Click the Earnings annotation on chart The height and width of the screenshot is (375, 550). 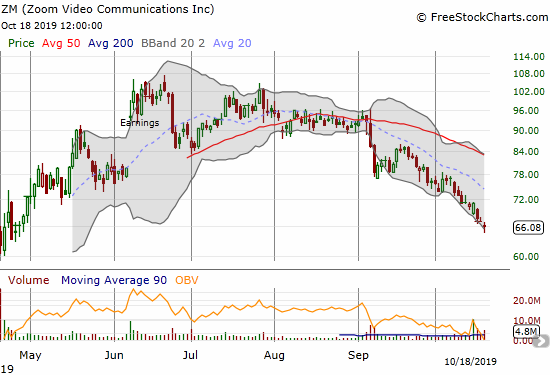pos(140,123)
